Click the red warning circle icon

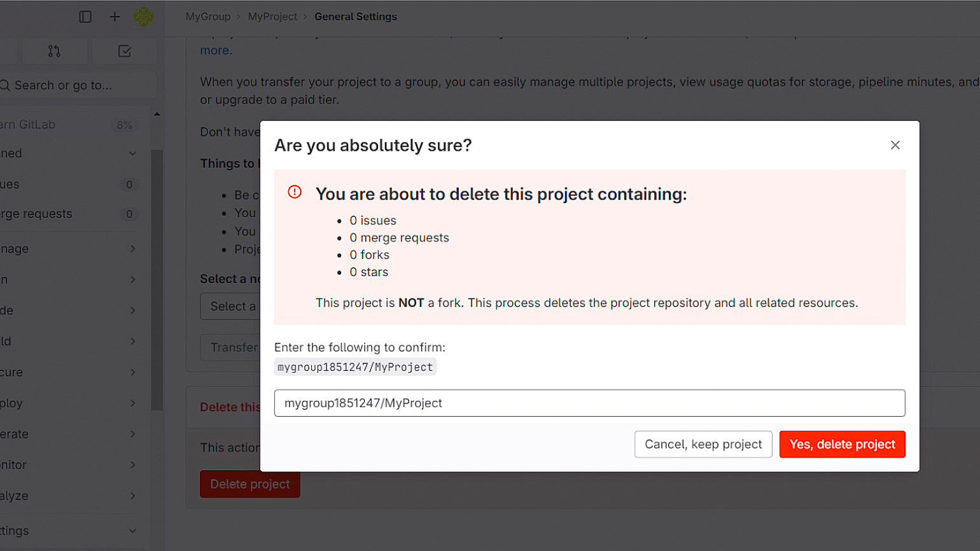(x=295, y=192)
